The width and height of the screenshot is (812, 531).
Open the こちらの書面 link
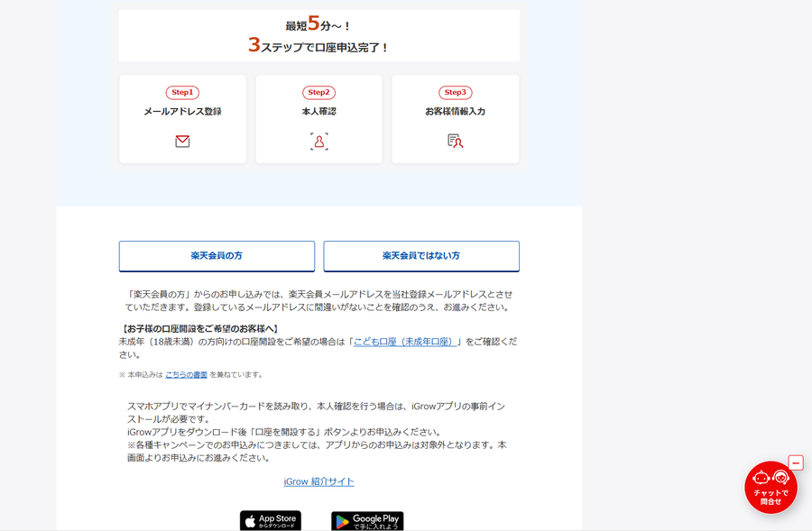pyautogui.click(x=186, y=375)
